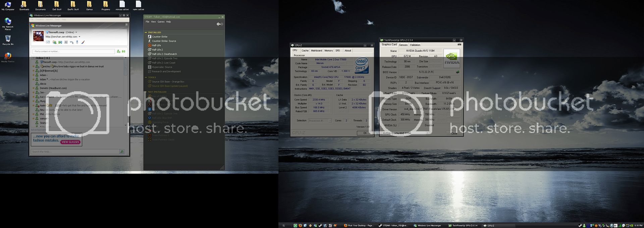Launch Mozilla Firefox from the desktop
This screenshot has width=644, height=228.
(x=8, y=58)
